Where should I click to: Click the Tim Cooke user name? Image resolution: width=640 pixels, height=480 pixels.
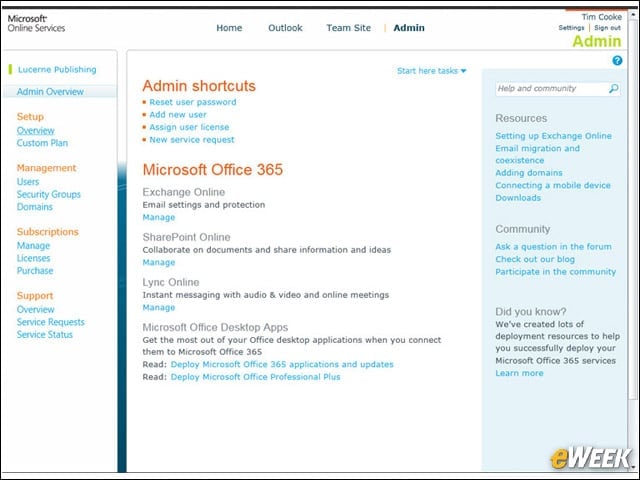click(602, 17)
